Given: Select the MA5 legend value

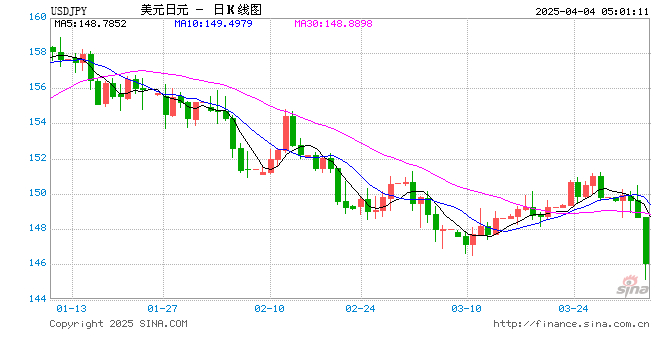Looking at the screenshot, I should [90, 24].
